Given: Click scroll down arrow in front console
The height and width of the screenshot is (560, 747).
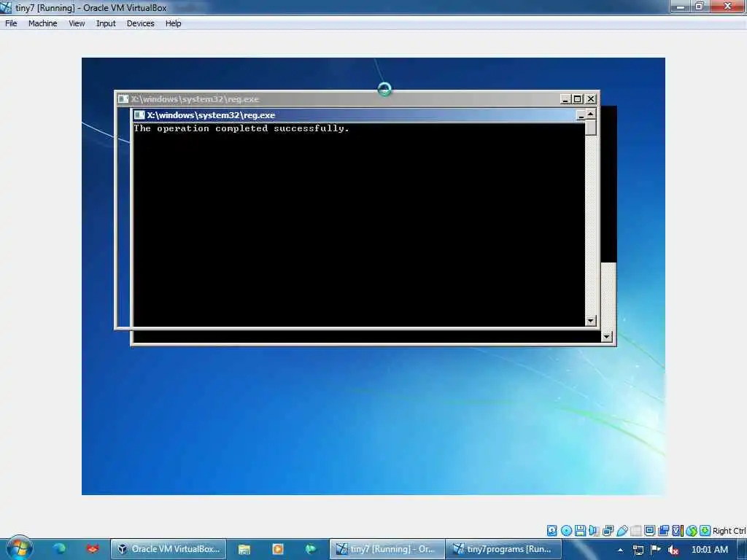Looking at the screenshot, I should 591,321.
